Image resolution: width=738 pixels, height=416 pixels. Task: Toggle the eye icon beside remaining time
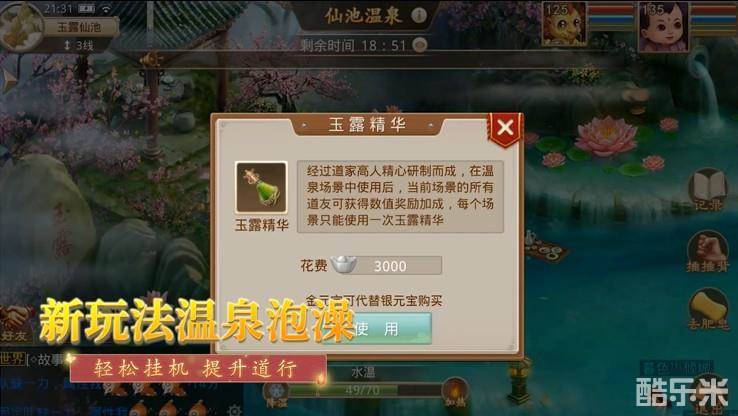pyautogui.click(x=419, y=45)
